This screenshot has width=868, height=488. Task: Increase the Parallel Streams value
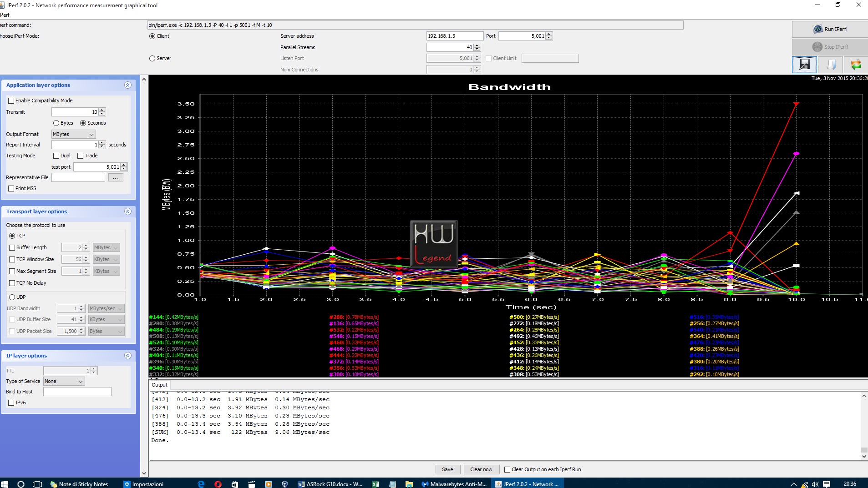pyautogui.click(x=477, y=45)
